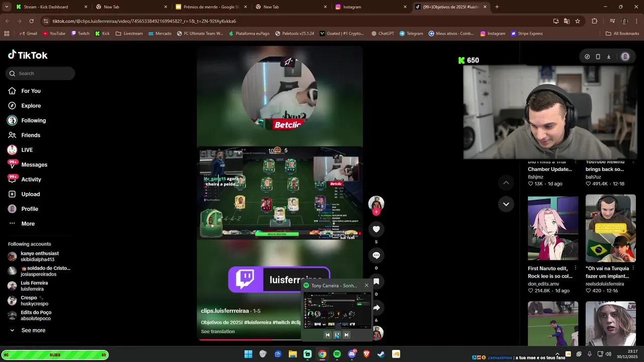Share the video with arrow icon
The image size is (644, 362).
click(x=376, y=308)
